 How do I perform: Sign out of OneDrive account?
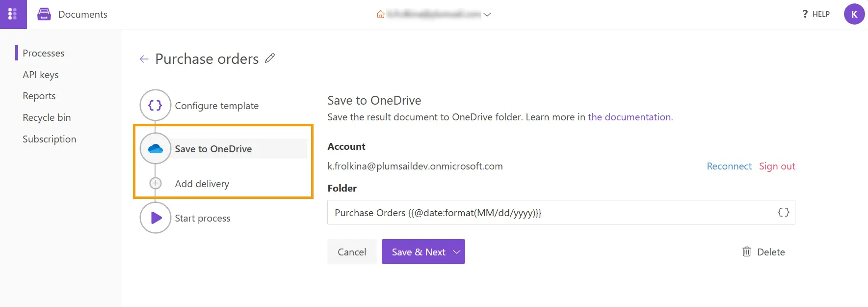(777, 166)
